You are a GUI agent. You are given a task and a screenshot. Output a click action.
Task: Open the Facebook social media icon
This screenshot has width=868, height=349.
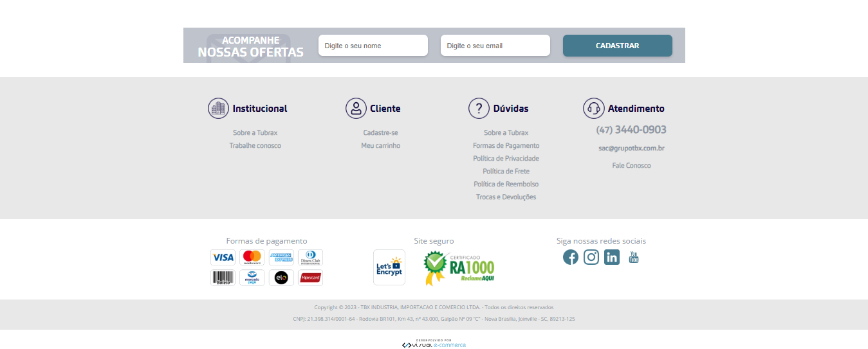[570, 257]
